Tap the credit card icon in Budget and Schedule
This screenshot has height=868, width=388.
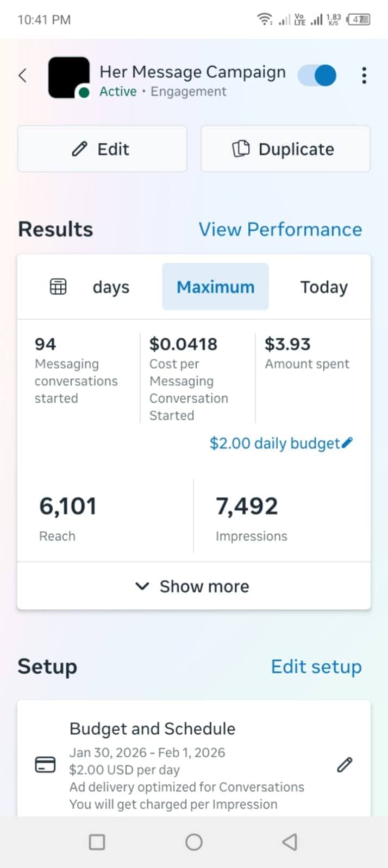(x=45, y=765)
